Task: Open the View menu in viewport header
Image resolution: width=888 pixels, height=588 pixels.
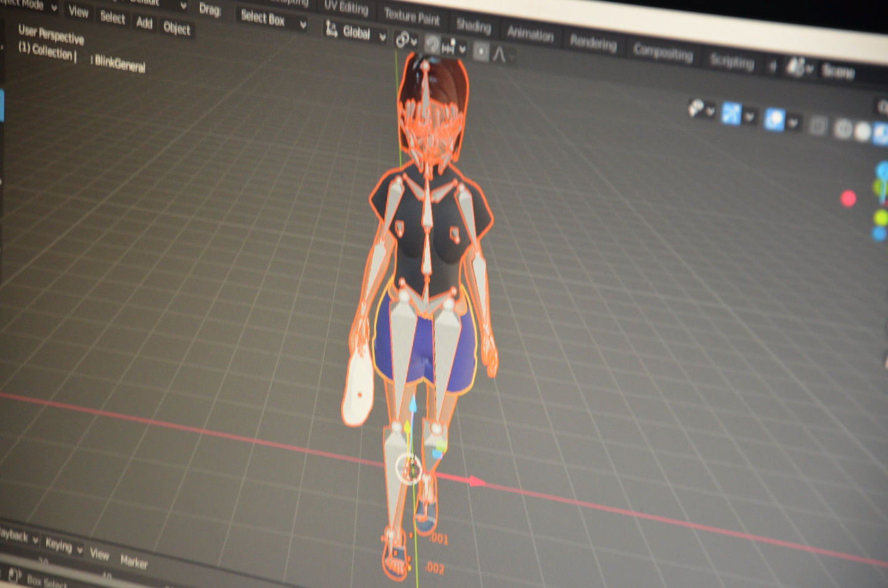Action: 78,11
